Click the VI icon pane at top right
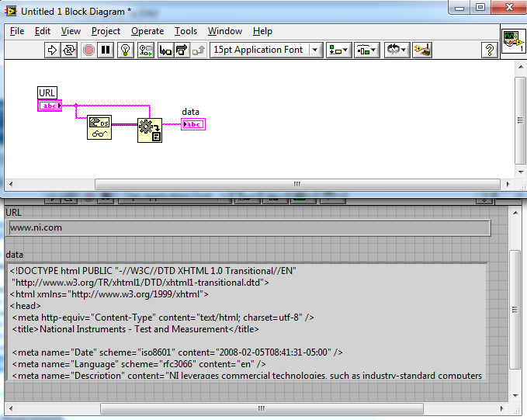The height and width of the screenshot is (420, 527). [513, 41]
